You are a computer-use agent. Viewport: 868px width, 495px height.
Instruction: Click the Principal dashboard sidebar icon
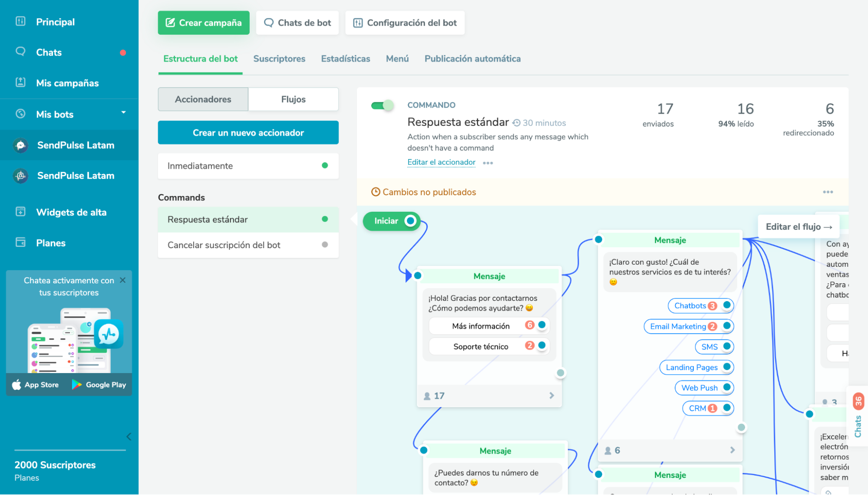(x=20, y=21)
